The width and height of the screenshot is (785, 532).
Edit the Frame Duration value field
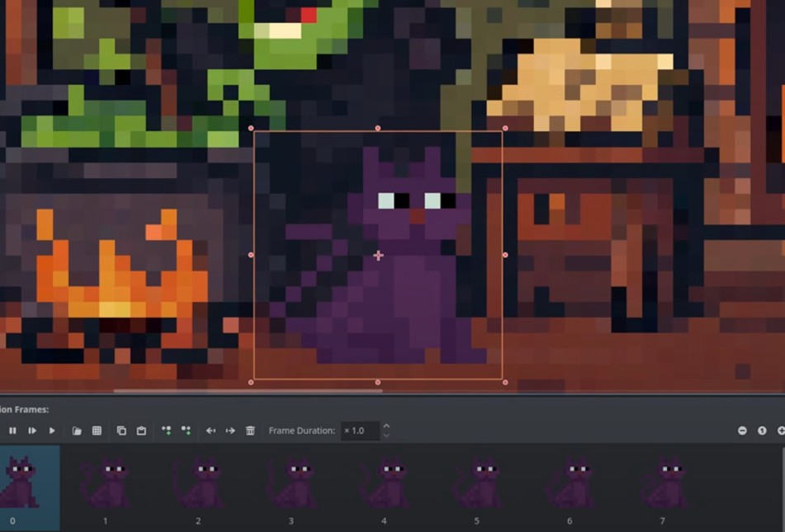tap(361, 431)
